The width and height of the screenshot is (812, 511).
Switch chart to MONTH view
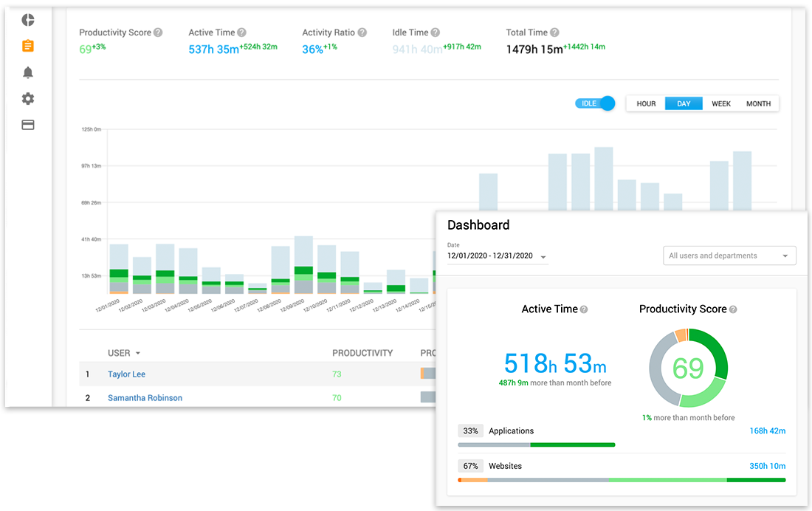coord(758,103)
